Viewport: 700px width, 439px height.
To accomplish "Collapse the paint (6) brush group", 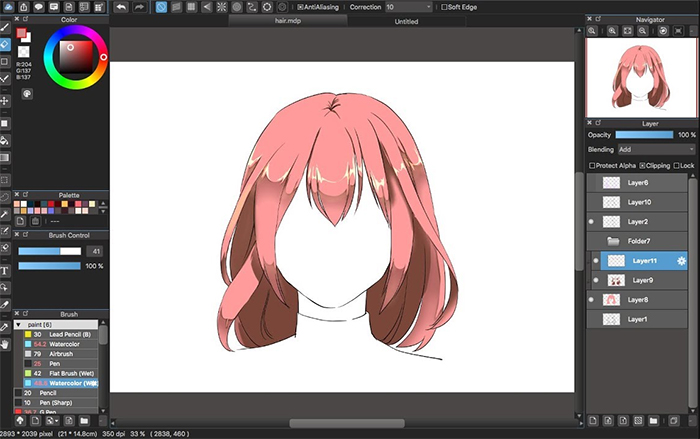I will coord(18,325).
